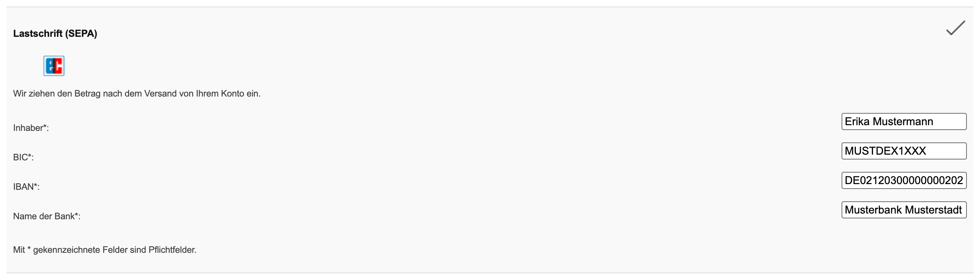
Task: Click the word 'Versand' in the description sentence
Action: pyautogui.click(x=160, y=94)
